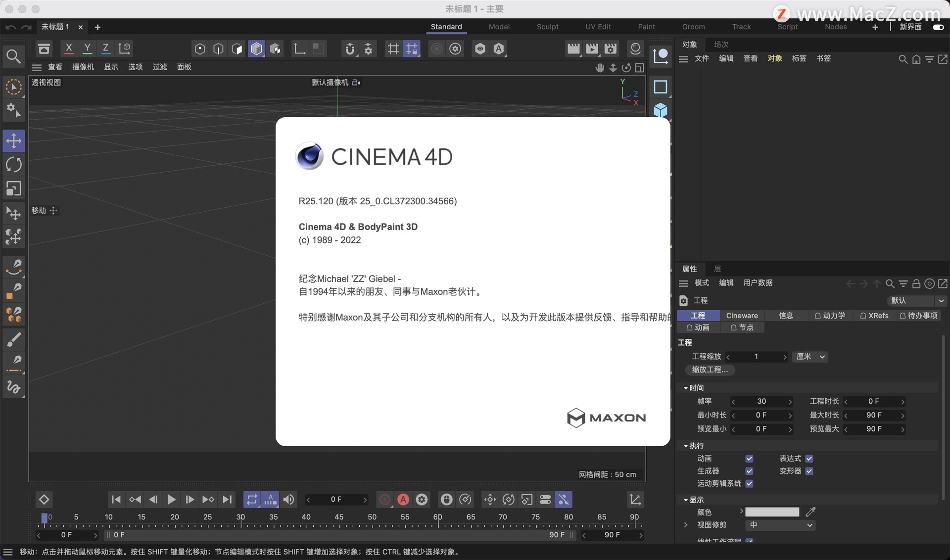The image size is (950, 560).
Task: Toggle the 新界面 switch
Action: [x=938, y=27]
